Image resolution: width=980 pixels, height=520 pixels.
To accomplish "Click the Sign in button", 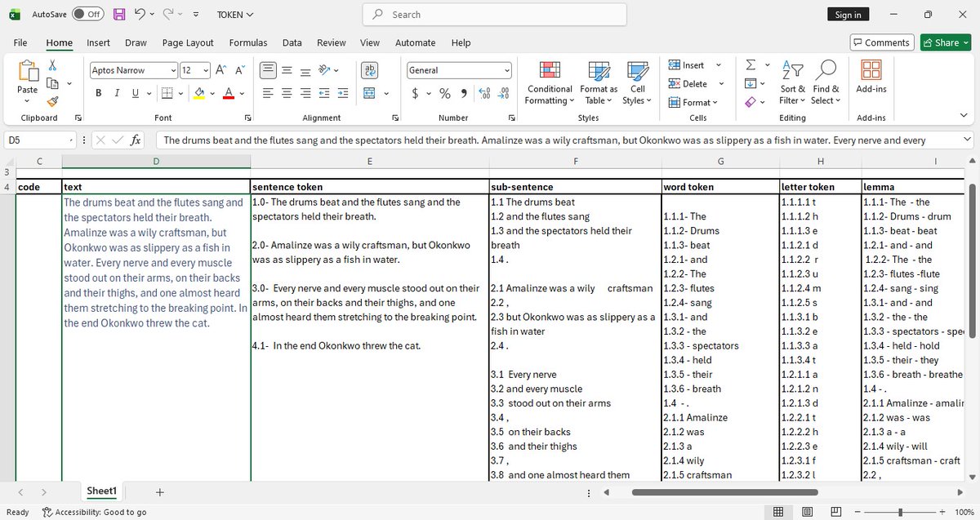I will coord(849,15).
